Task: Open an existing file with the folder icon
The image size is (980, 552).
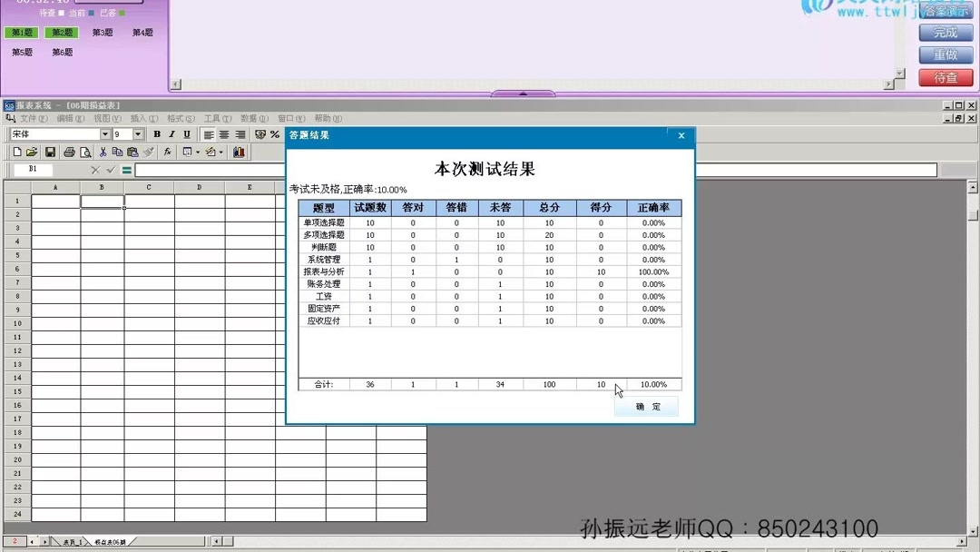Action: [32, 152]
